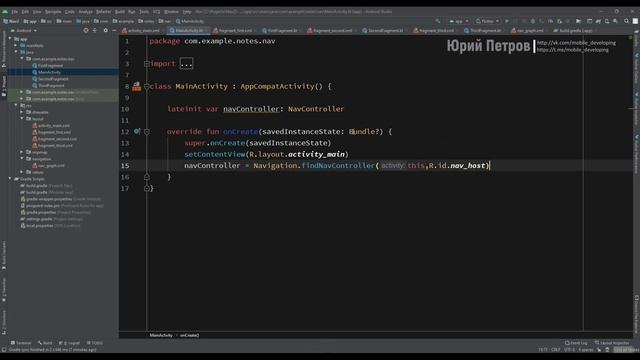Select ThirdFragment in the Project tree

pos(51,85)
